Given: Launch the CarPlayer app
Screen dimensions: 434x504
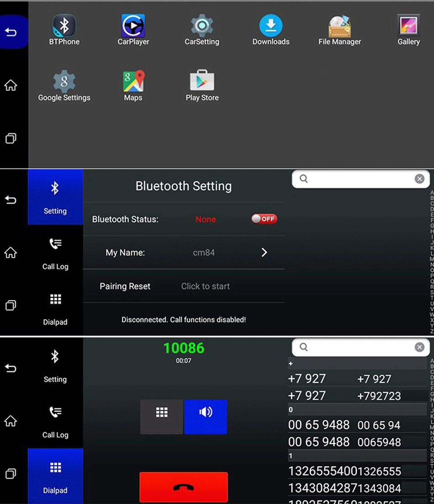Looking at the screenshot, I should coord(133,27).
